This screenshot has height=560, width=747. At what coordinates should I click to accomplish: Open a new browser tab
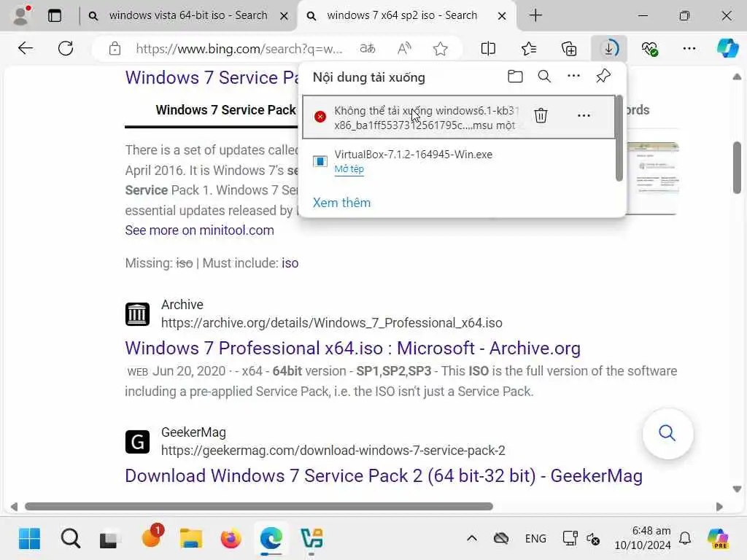[x=535, y=16]
